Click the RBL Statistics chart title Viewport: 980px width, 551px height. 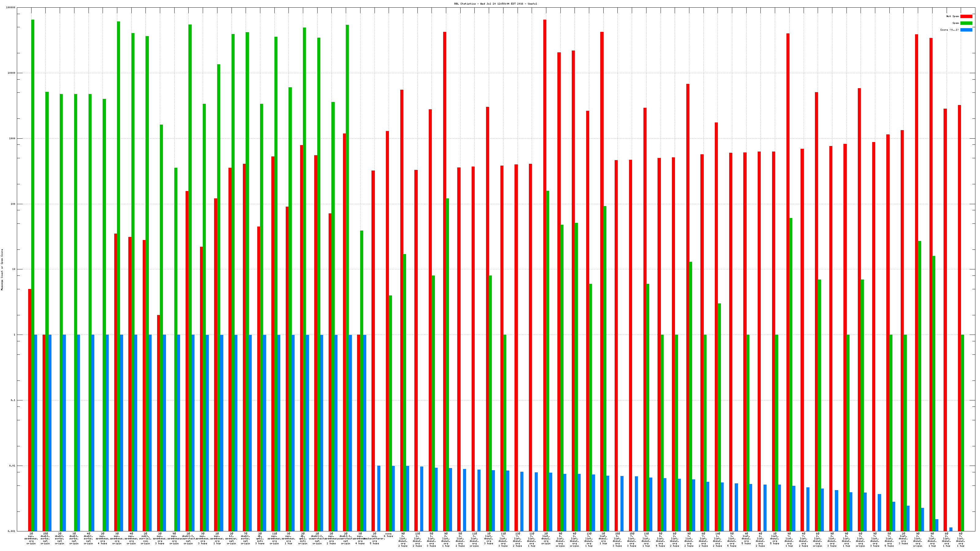click(495, 4)
